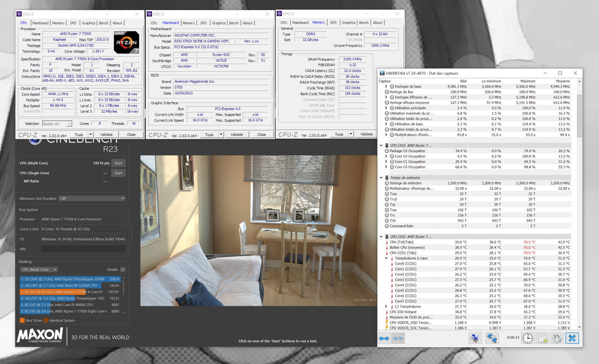Click the Cinebench Info input field

tap(83, 249)
